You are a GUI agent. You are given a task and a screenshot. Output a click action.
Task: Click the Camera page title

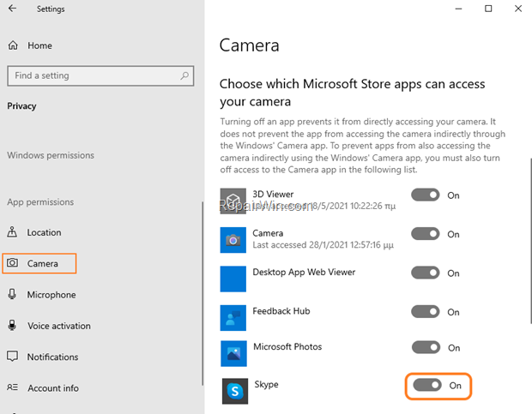tap(250, 45)
